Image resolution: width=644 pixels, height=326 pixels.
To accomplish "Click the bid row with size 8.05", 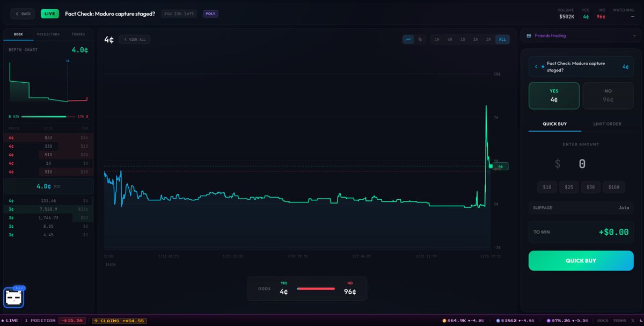I will click(x=48, y=226).
